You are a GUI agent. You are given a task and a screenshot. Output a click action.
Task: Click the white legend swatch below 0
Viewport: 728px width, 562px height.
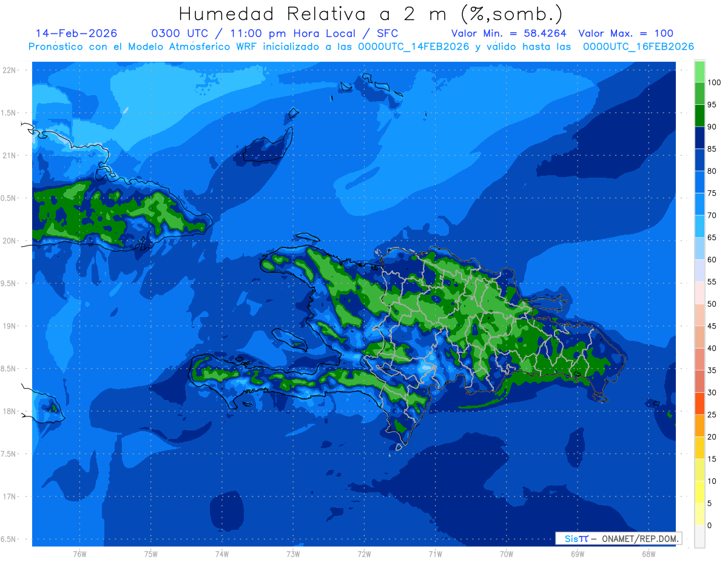pos(699,536)
